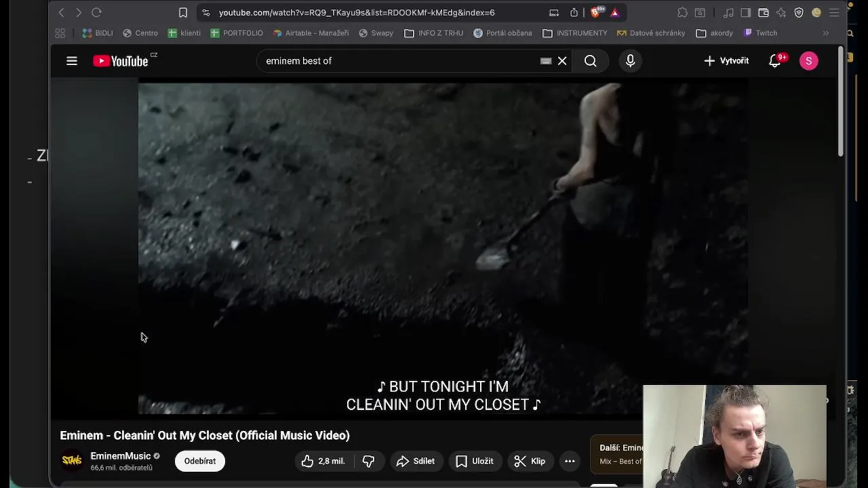Open PORTFOLIO bookmark
Screen dimensions: 868x488
(x=237, y=33)
